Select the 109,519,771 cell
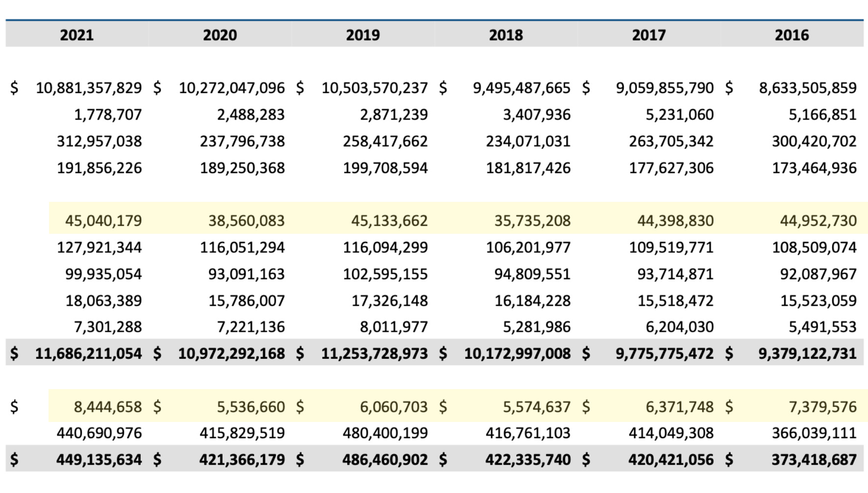 (672, 247)
